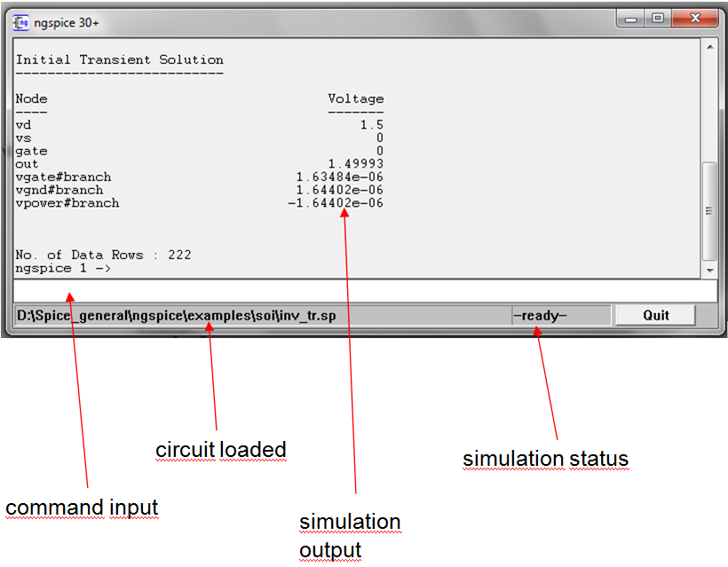Click the Quit button
This screenshot has width=728, height=567.
[x=655, y=315]
